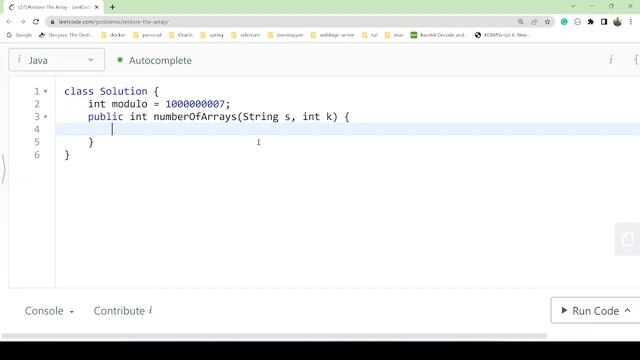Image resolution: width=640 pixels, height=360 pixels.
Task: Open the tab search chevron
Action: (x=573, y=6)
